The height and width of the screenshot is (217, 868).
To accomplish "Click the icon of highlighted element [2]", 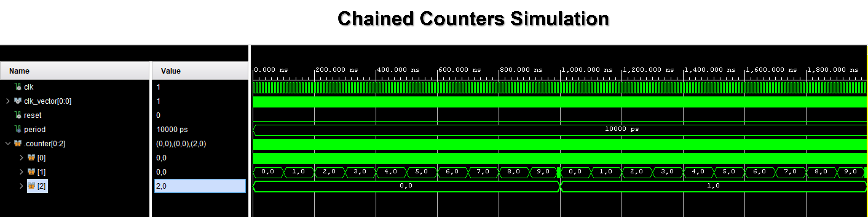I will point(31,186).
